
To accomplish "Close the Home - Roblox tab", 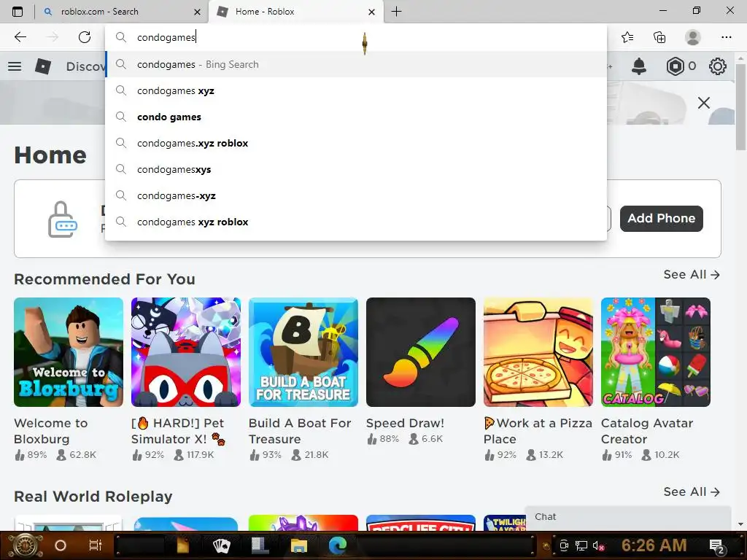I will pos(371,12).
